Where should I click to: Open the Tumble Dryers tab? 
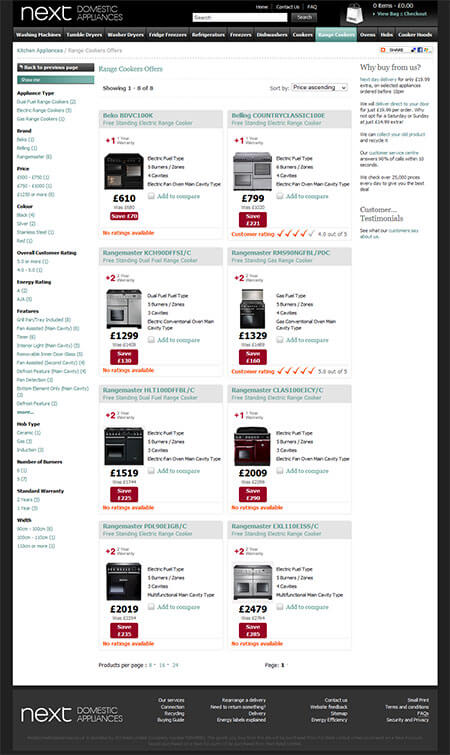coord(84,35)
